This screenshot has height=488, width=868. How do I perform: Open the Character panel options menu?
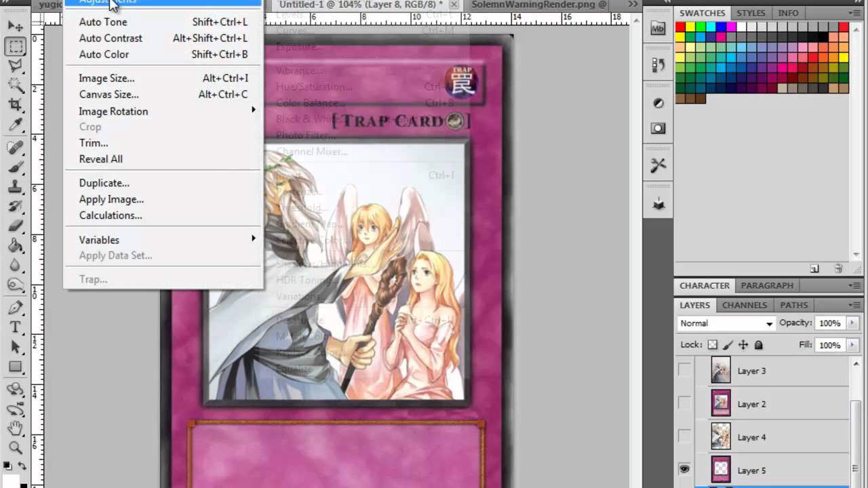tap(856, 285)
